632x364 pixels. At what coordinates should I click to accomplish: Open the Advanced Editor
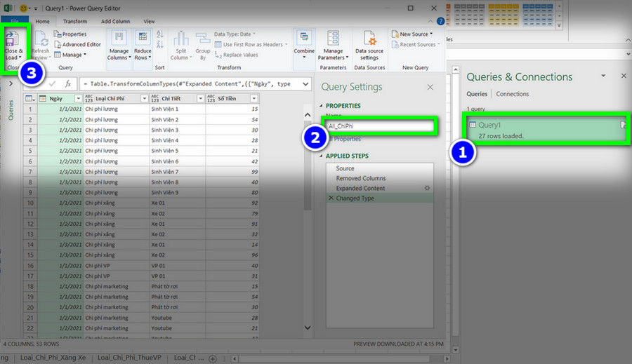click(x=77, y=44)
